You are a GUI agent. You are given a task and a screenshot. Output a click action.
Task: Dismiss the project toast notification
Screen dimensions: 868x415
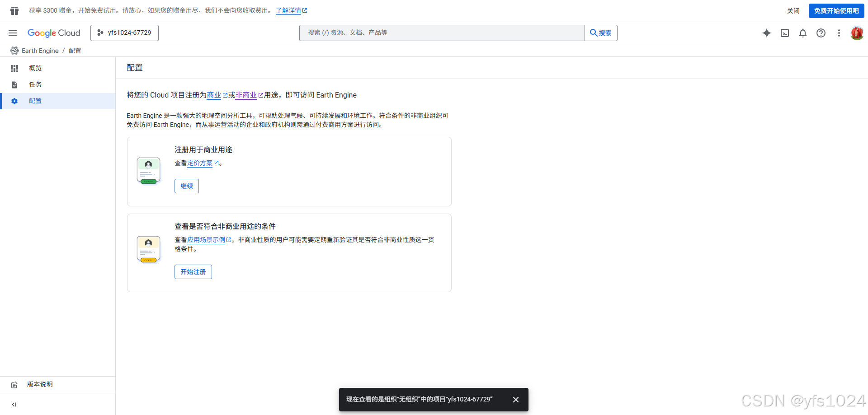(x=516, y=400)
